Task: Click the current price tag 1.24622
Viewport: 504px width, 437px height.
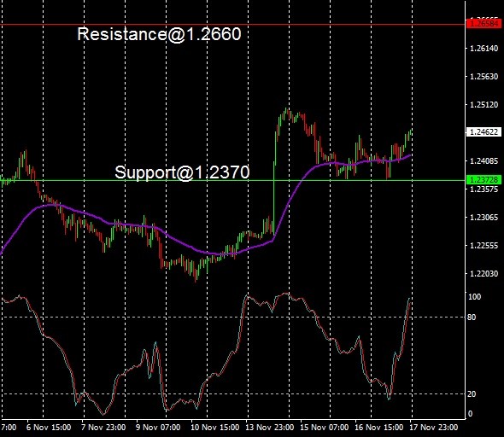Action: [x=483, y=132]
